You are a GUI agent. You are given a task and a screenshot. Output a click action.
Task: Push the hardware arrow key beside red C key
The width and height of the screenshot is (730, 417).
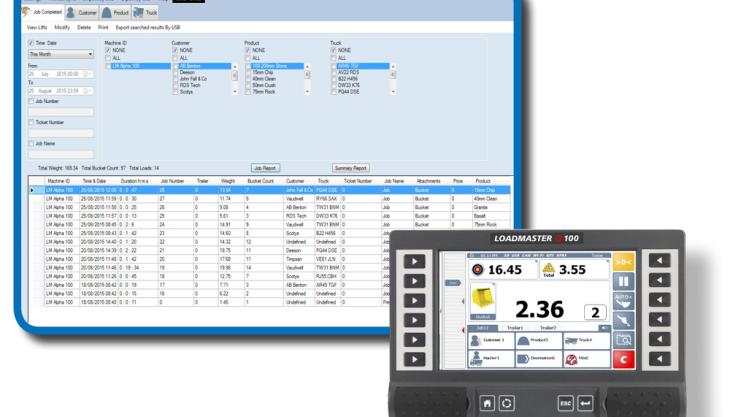[659, 359]
